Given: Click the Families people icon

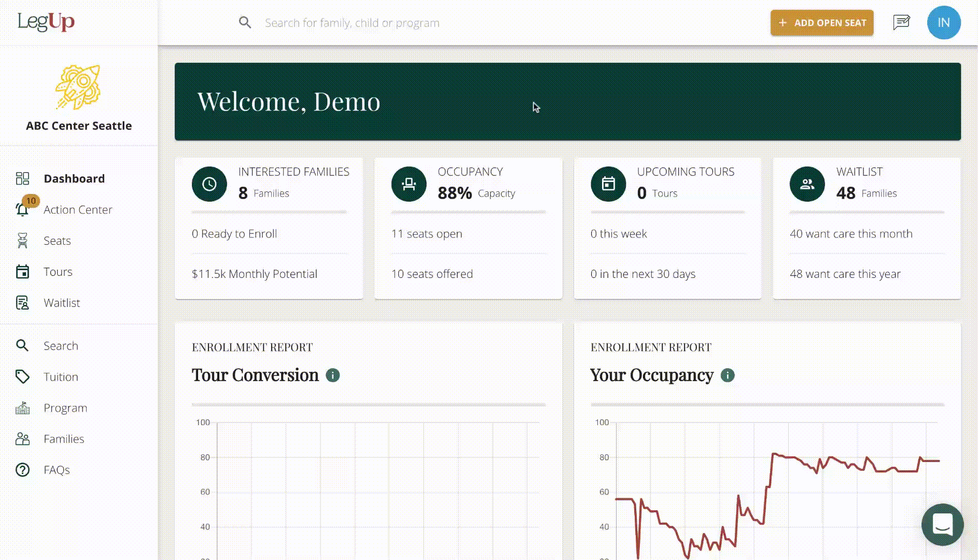Looking at the screenshot, I should 22,439.
